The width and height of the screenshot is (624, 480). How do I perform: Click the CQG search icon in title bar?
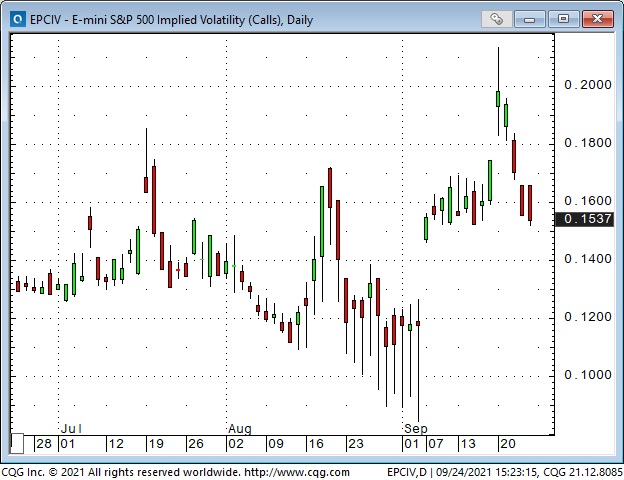[x=18, y=19]
